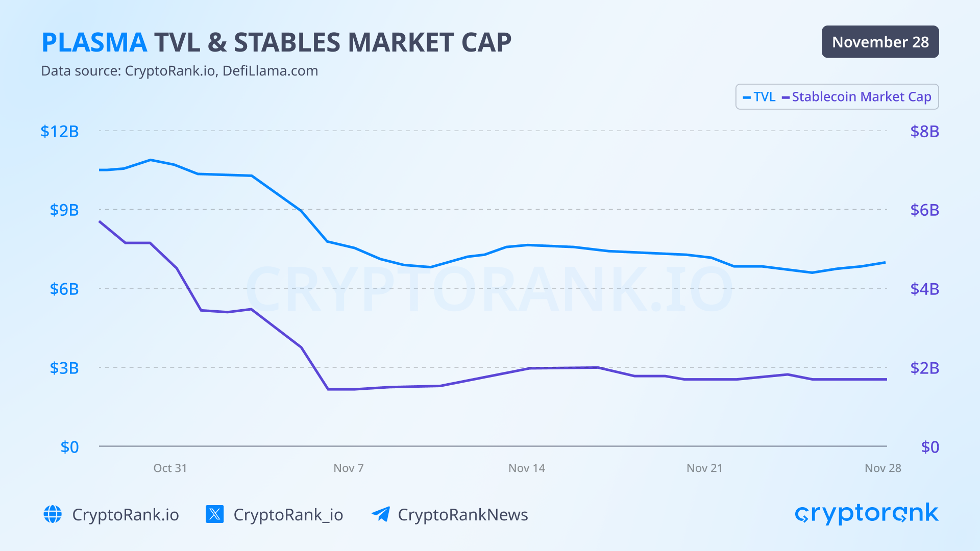Select the Nov 28 x-axis label
The image size is (980, 551).
pos(883,468)
